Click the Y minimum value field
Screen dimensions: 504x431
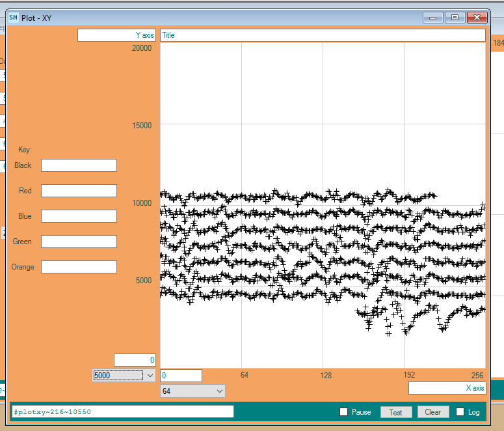(135, 360)
